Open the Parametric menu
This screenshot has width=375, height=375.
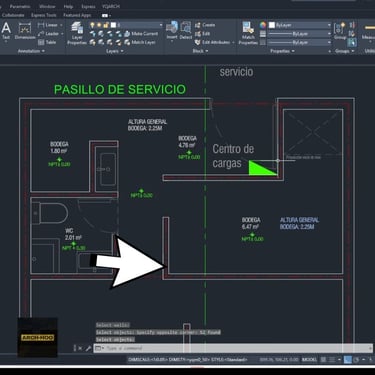tap(20, 6)
